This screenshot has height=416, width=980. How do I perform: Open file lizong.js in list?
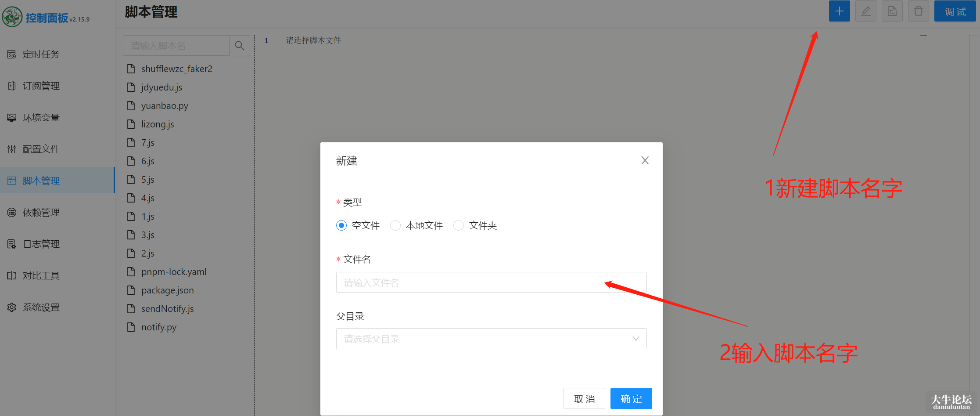(158, 124)
